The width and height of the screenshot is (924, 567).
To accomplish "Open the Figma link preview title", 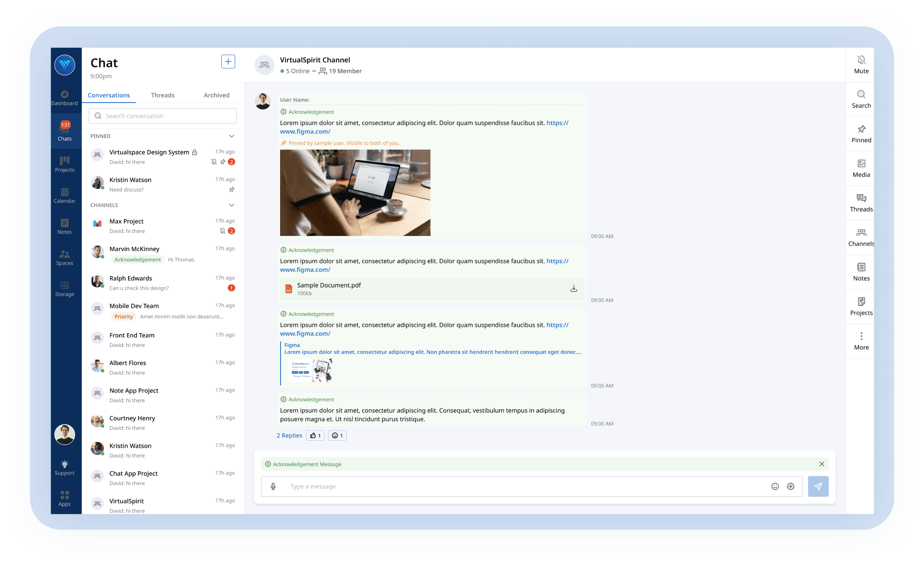I will coord(292,345).
